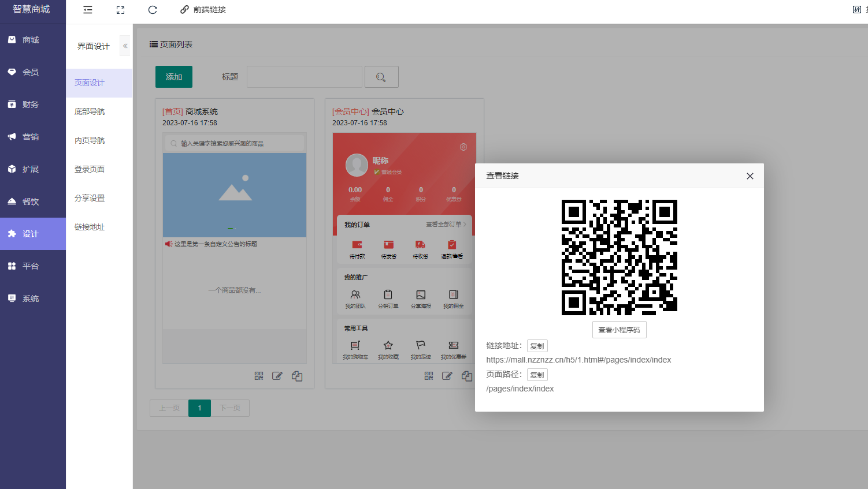Select 登录页面 in the submenu
Screen dimensions: 868x489
(99, 169)
